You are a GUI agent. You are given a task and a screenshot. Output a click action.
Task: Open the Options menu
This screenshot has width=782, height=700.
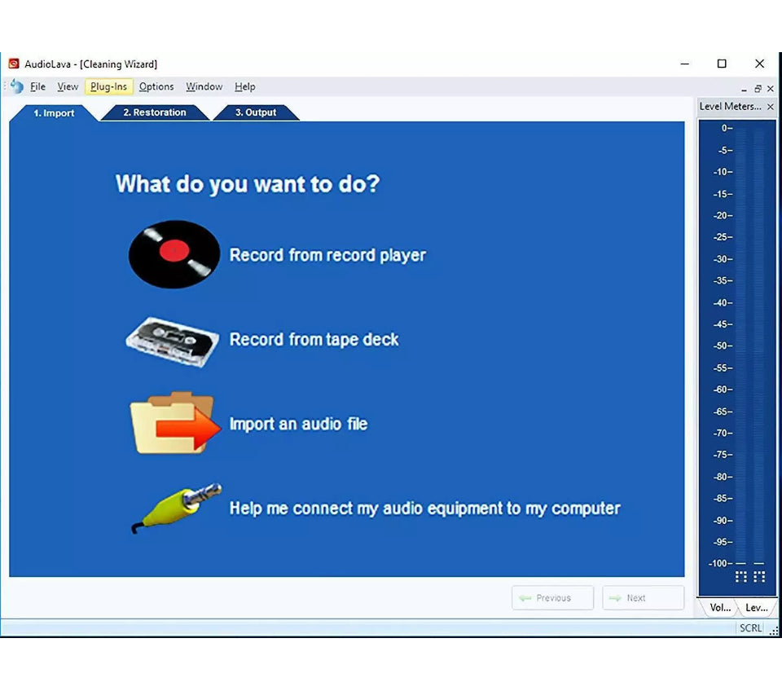156,86
